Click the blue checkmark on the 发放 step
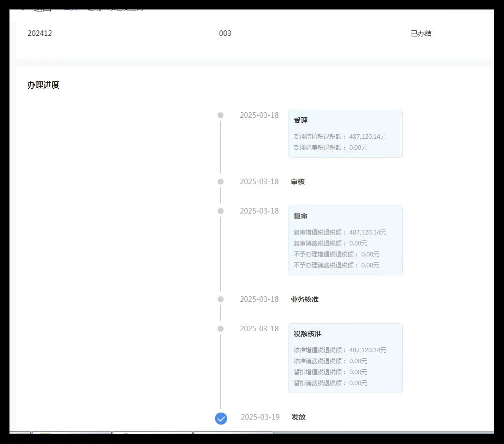 [x=221, y=419]
